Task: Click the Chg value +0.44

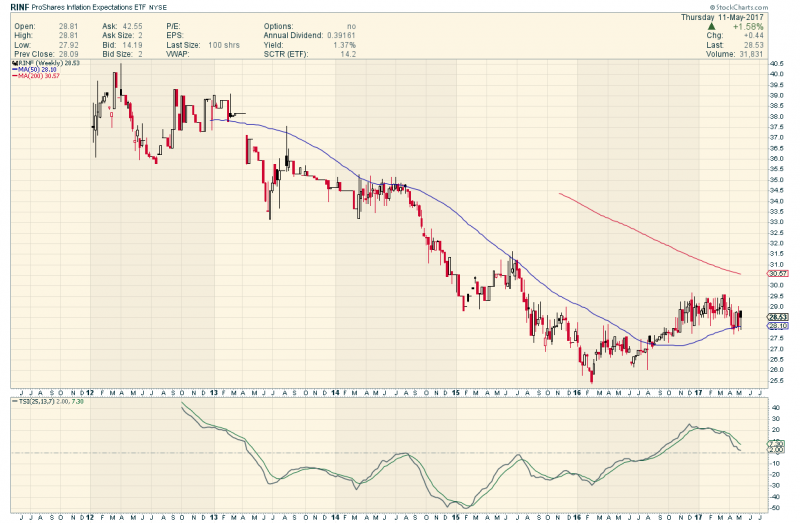Action: (x=754, y=35)
